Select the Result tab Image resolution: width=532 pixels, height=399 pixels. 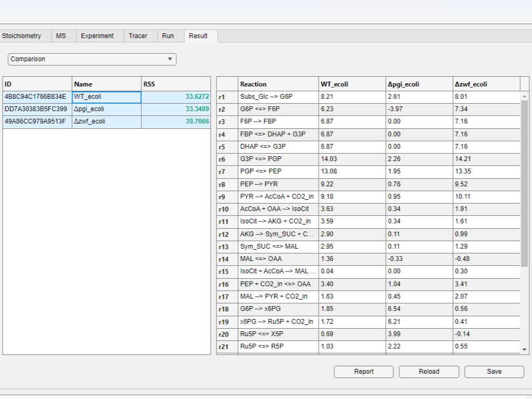click(198, 35)
